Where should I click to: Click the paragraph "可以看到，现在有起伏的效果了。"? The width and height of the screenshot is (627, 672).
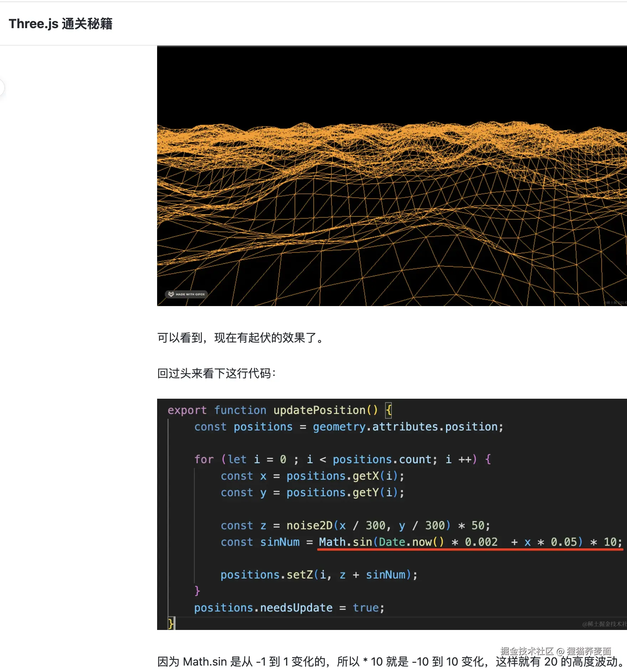240,338
